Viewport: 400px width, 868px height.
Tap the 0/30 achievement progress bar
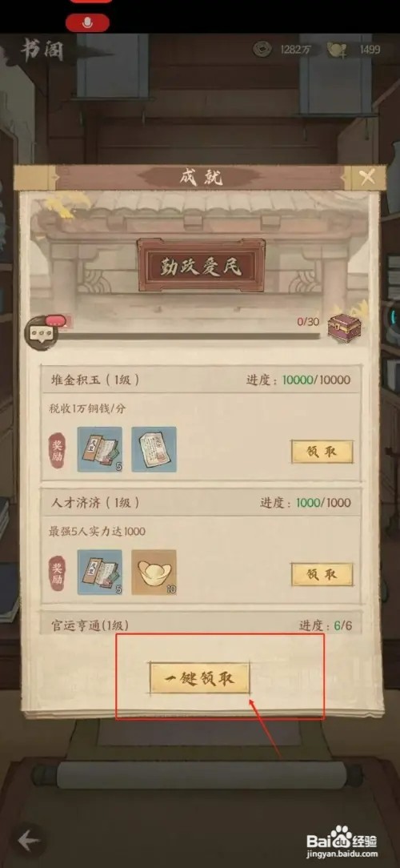click(186, 336)
